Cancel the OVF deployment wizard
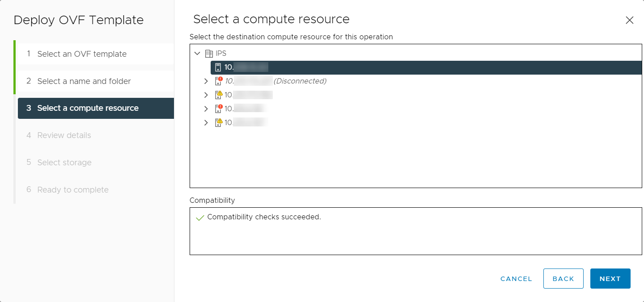This screenshot has width=644, height=302. click(x=517, y=279)
